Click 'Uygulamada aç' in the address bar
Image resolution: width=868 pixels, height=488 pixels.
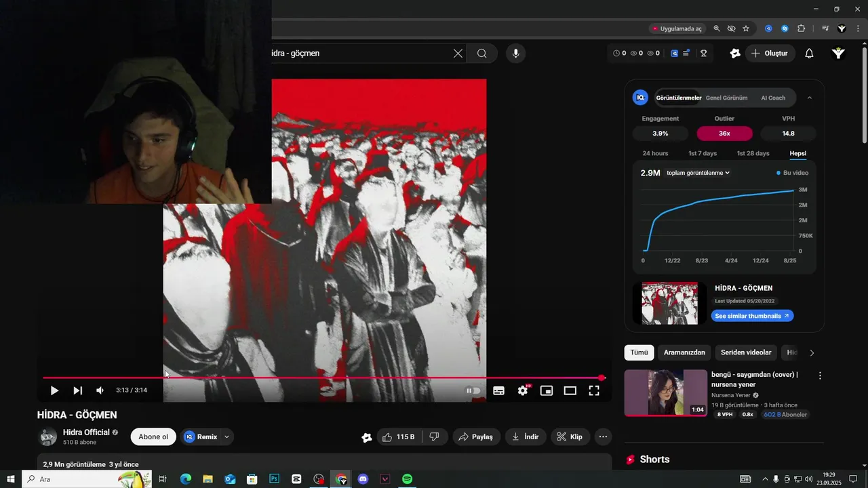tap(676, 28)
